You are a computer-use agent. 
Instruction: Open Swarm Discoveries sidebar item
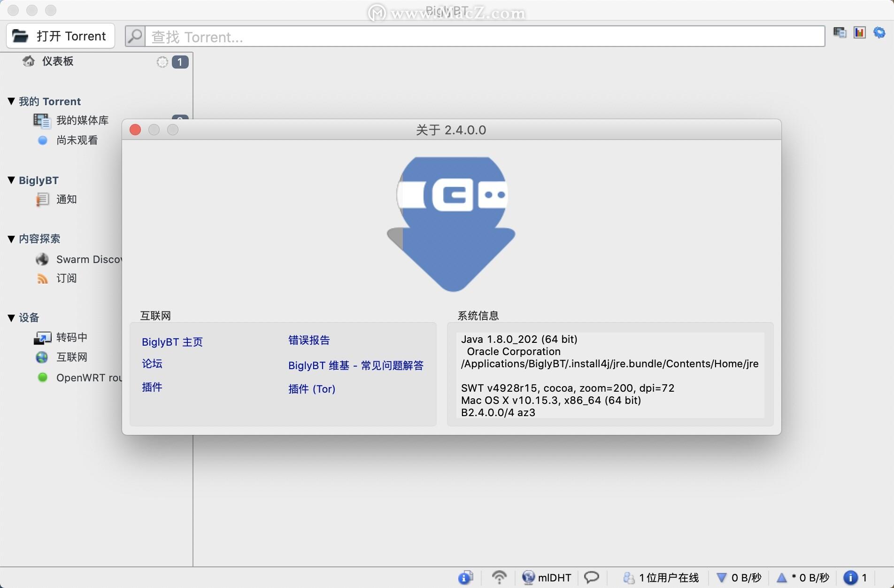click(88, 259)
